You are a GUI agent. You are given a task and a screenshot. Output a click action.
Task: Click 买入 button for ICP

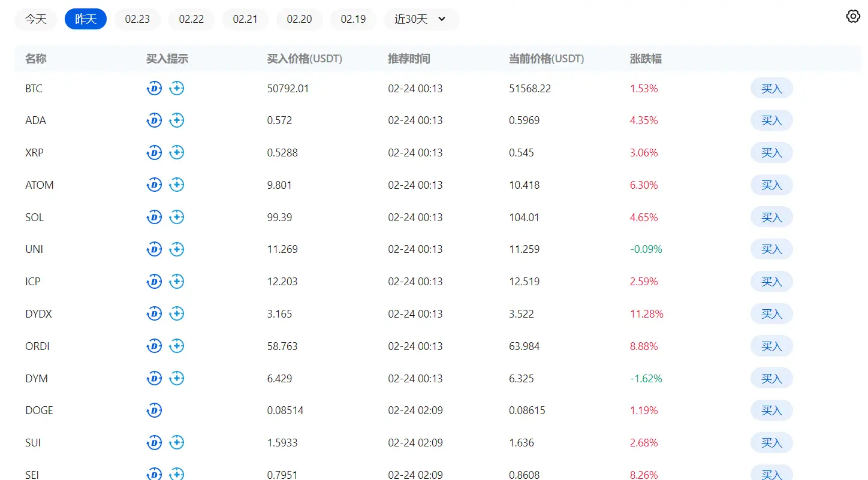pyautogui.click(x=771, y=281)
